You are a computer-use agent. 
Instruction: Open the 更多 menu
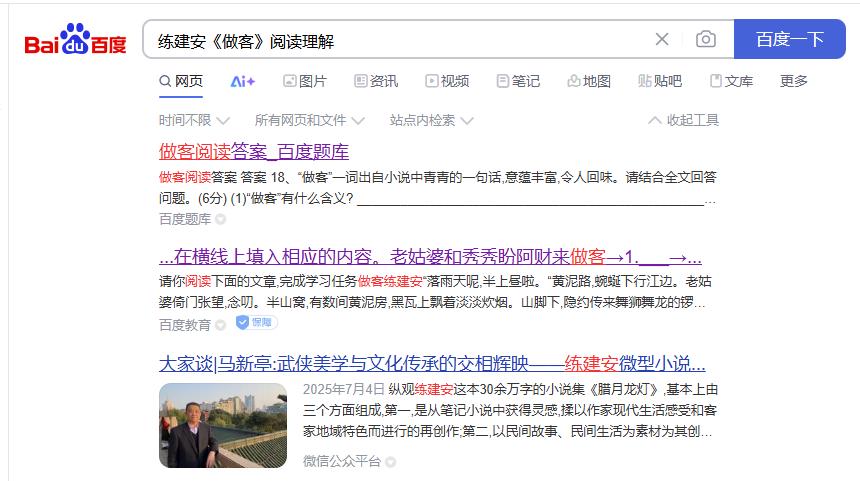(794, 81)
